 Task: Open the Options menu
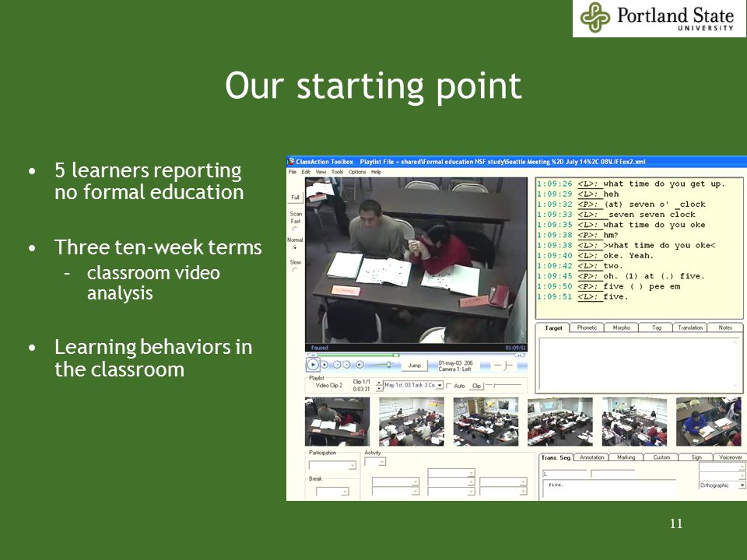[x=357, y=172]
